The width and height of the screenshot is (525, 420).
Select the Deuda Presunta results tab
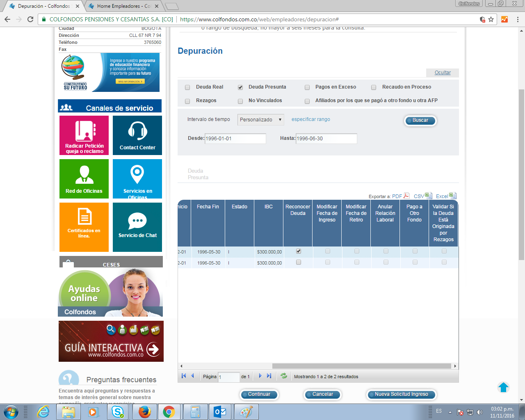198,174
